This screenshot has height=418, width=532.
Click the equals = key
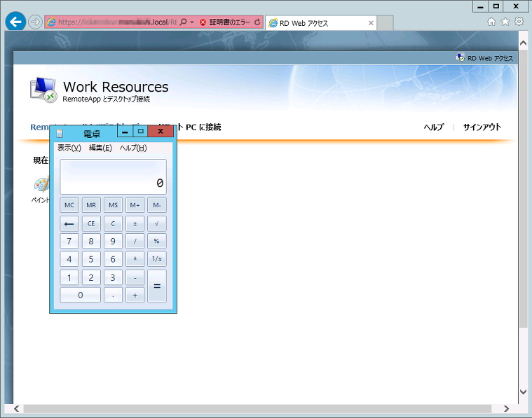157,286
